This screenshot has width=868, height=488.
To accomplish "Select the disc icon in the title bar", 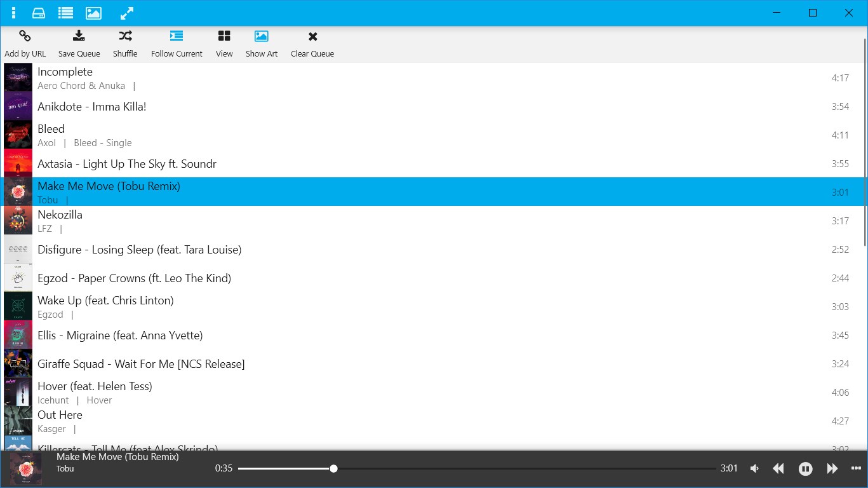I will (x=39, y=13).
